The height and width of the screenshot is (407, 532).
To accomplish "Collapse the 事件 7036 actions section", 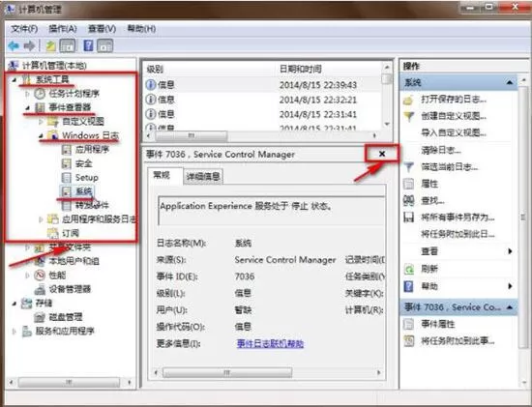I will pyautogui.click(x=509, y=307).
